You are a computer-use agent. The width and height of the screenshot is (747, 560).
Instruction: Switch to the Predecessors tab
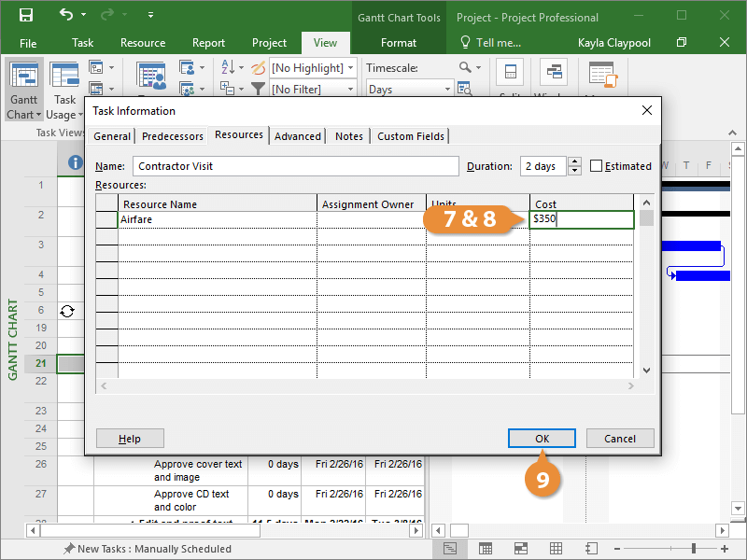pyautogui.click(x=172, y=136)
